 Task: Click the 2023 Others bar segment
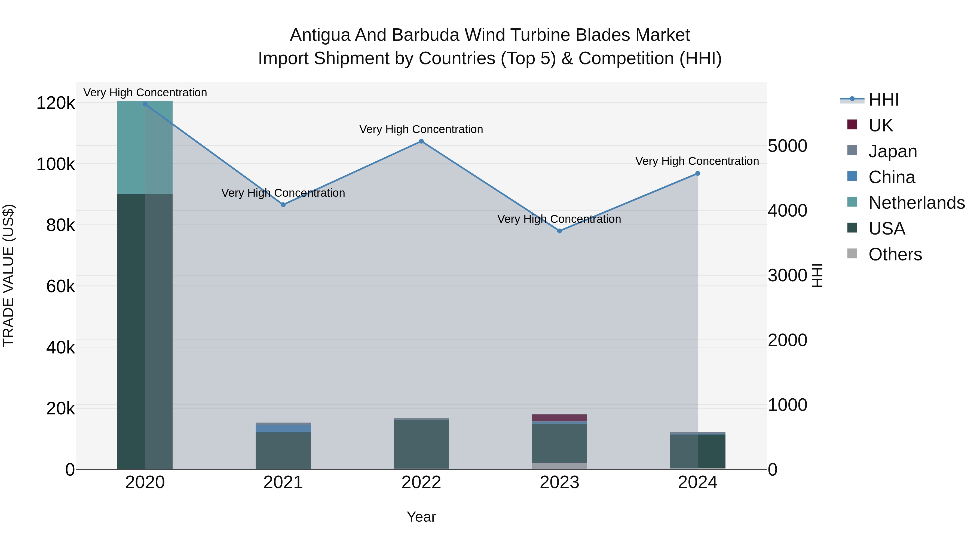coord(559,466)
